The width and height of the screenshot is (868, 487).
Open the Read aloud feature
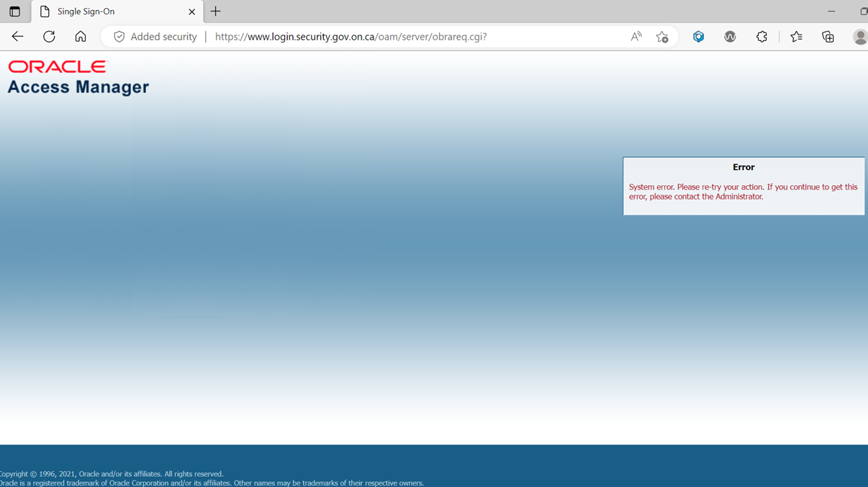coord(636,37)
